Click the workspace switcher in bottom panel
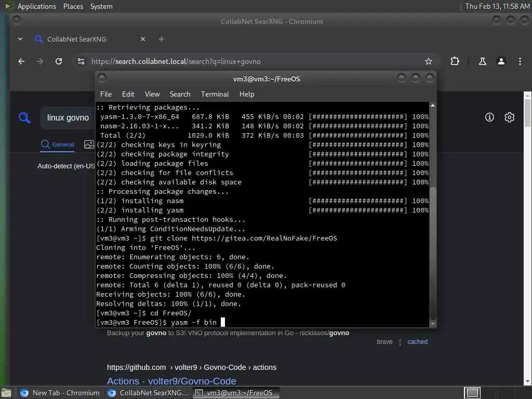Viewport: 532px width, 399px height. click(x=472, y=393)
